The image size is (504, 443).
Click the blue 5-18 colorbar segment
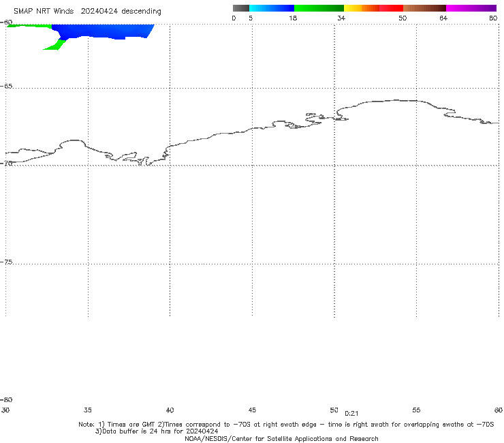(272, 8)
